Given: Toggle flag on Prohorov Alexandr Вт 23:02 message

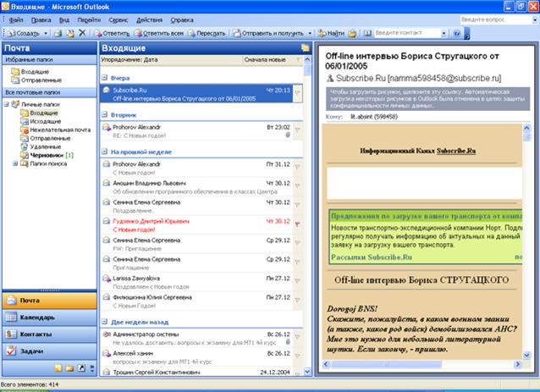Looking at the screenshot, I should (x=298, y=130).
